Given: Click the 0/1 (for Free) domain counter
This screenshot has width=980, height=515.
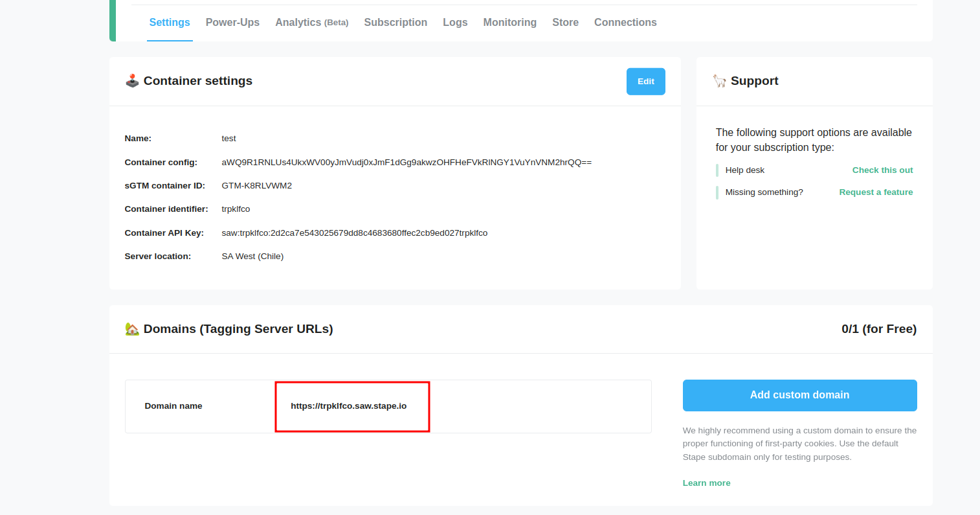Looking at the screenshot, I should 880,329.
